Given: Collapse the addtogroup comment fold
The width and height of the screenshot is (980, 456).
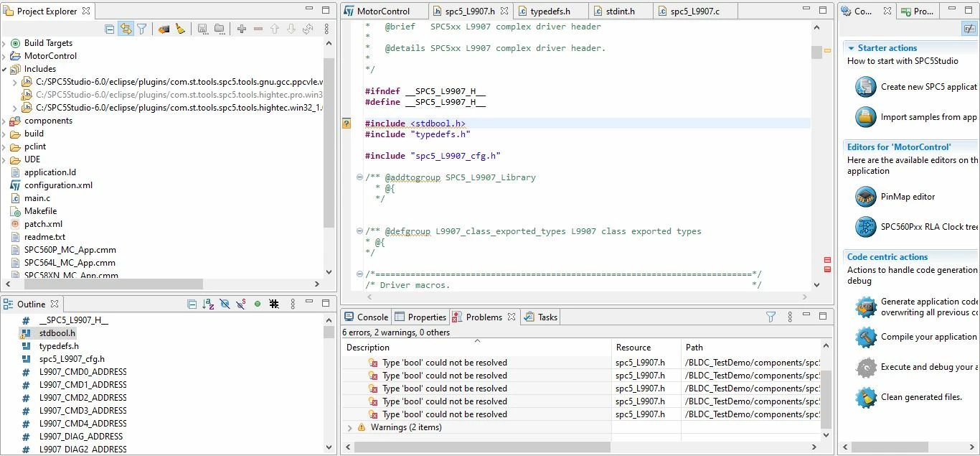Looking at the screenshot, I should pyautogui.click(x=359, y=177).
